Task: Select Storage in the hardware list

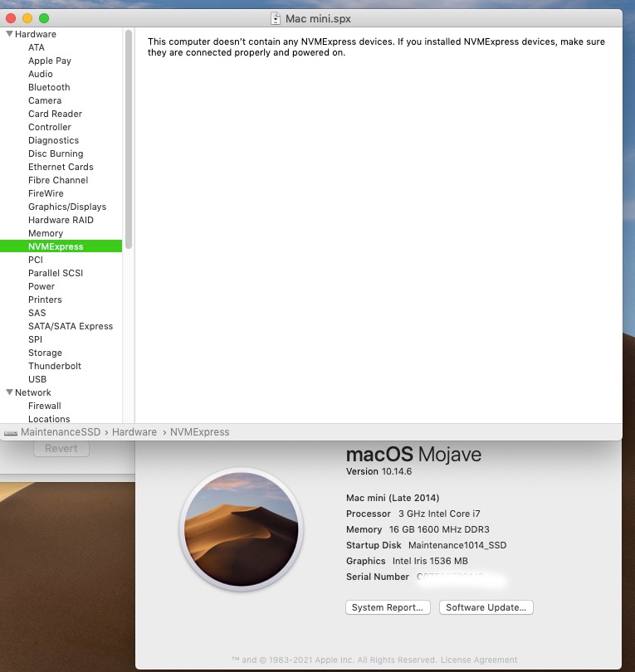Action: (x=45, y=353)
